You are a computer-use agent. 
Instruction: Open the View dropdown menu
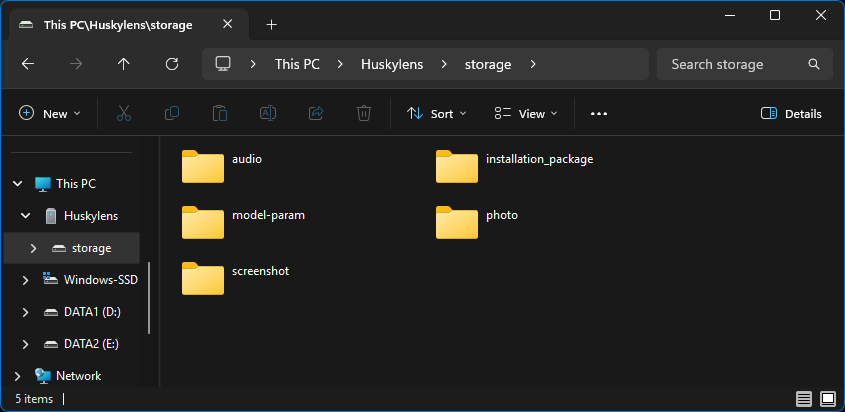tap(526, 114)
